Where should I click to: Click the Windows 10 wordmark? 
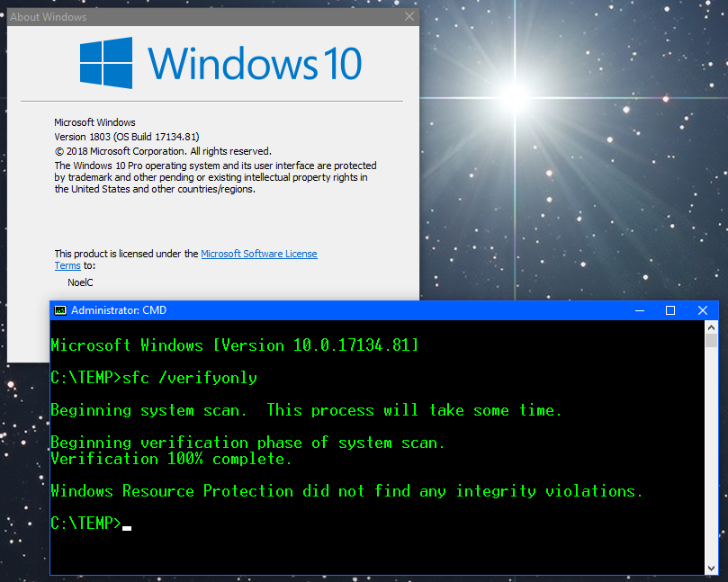[x=255, y=63]
